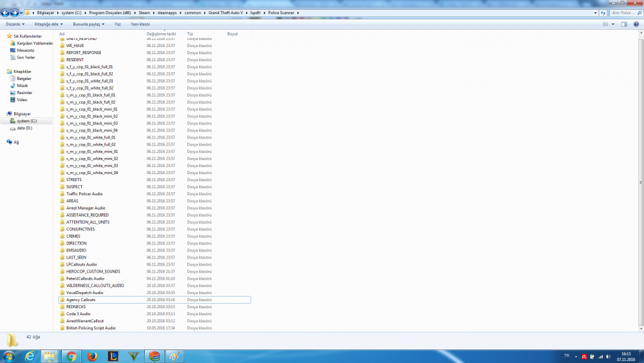644x363 pixels.
Task: Open the help icon
Action: point(636,25)
